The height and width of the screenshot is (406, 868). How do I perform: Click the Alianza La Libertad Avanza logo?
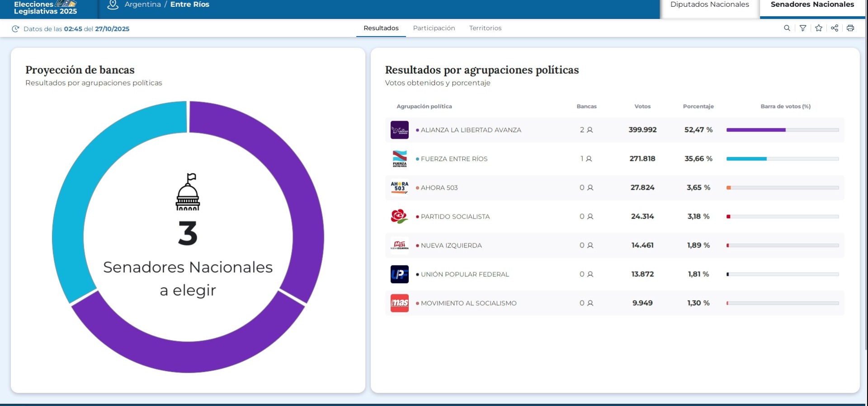point(399,130)
